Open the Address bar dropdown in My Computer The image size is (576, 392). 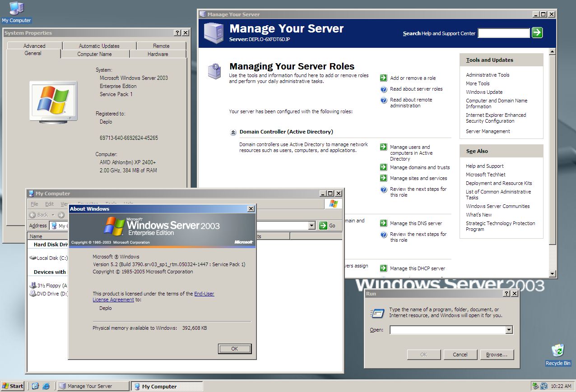tap(311, 226)
